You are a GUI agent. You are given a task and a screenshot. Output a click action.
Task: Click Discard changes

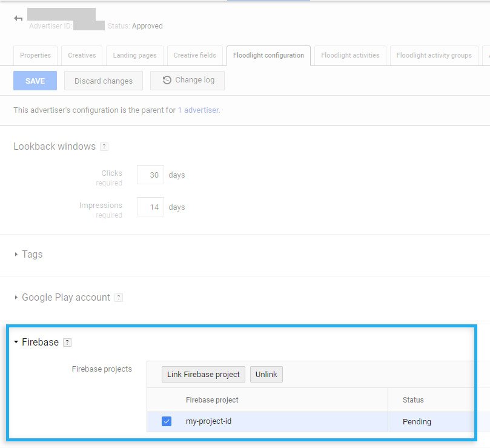[x=103, y=80]
